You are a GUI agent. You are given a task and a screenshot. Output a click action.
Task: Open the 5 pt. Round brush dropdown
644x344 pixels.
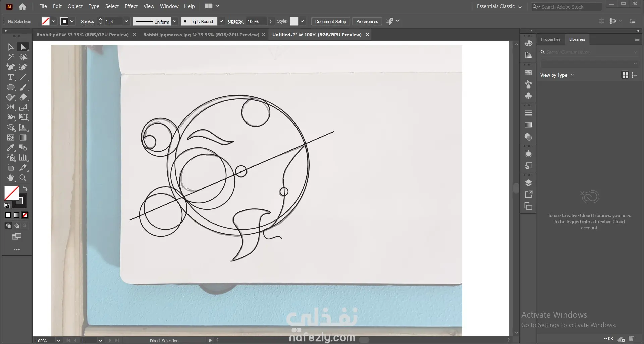point(221,21)
